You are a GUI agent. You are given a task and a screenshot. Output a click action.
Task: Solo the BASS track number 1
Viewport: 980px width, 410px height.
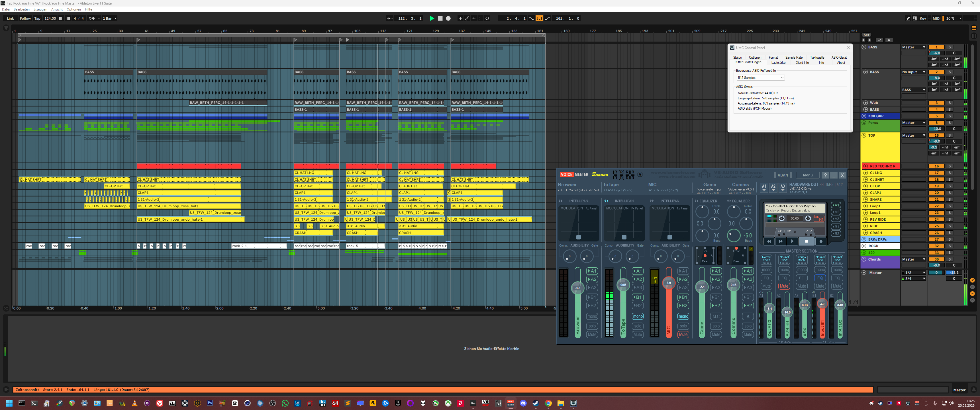tap(950, 47)
